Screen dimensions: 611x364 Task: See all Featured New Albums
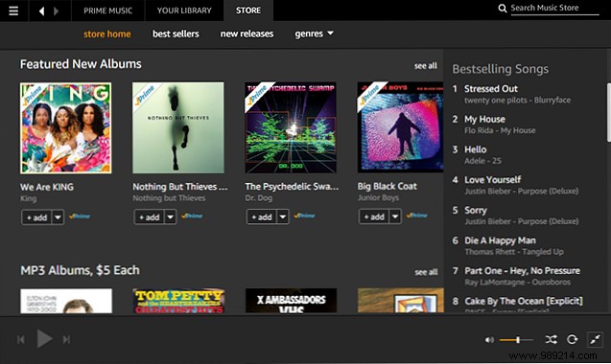[x=426, y=66]
